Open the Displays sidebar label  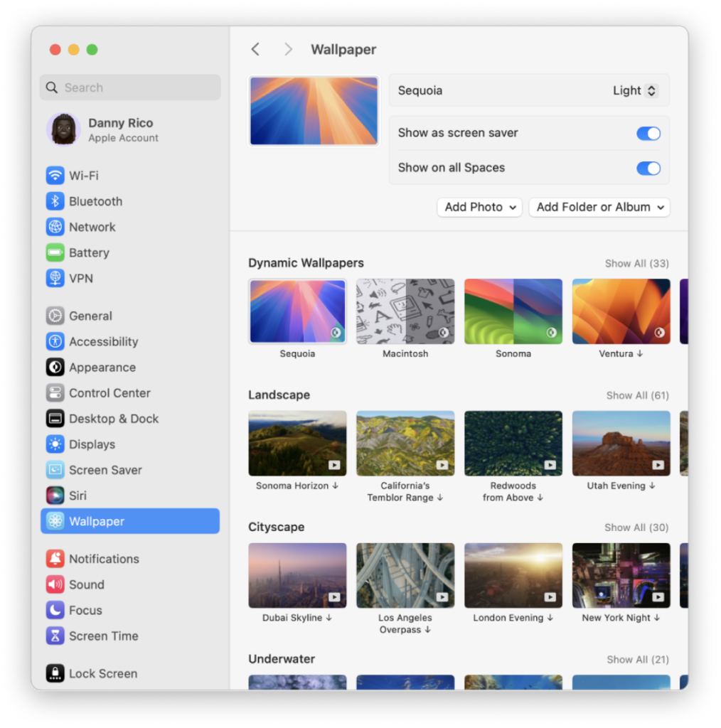92,444
